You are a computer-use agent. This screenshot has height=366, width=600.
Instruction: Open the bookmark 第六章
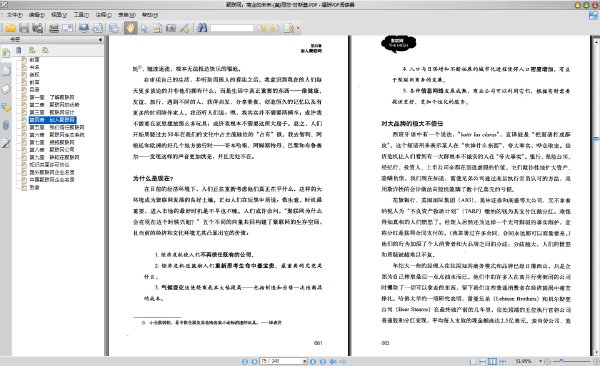click(57, 135)
